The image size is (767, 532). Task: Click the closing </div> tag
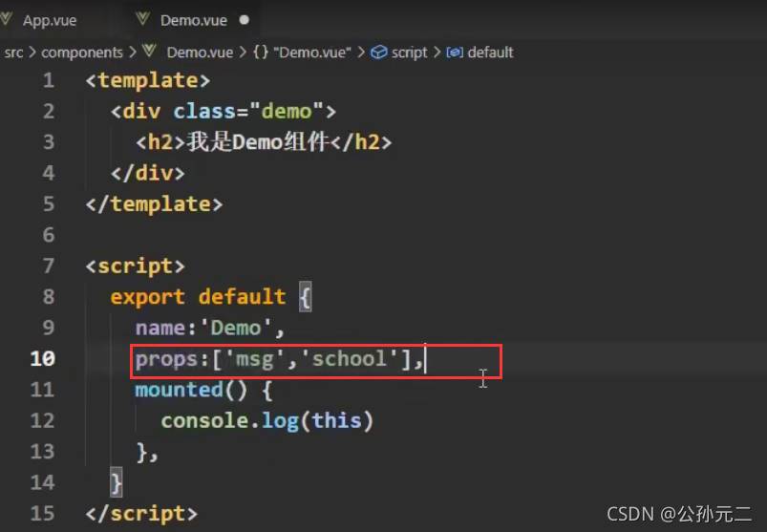pos(148,173)
